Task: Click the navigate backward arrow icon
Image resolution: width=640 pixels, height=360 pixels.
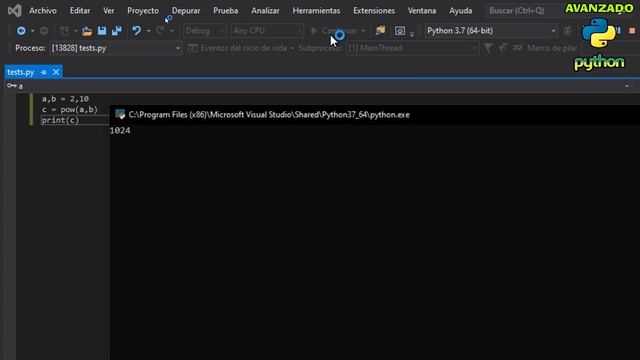Action: (21, 31)
